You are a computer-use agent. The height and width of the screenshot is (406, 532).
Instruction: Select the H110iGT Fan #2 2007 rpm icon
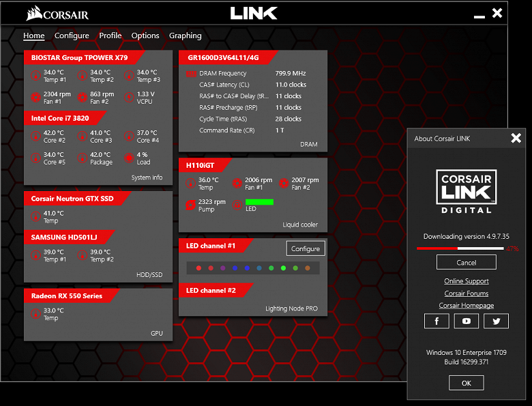tap(284, 184)
